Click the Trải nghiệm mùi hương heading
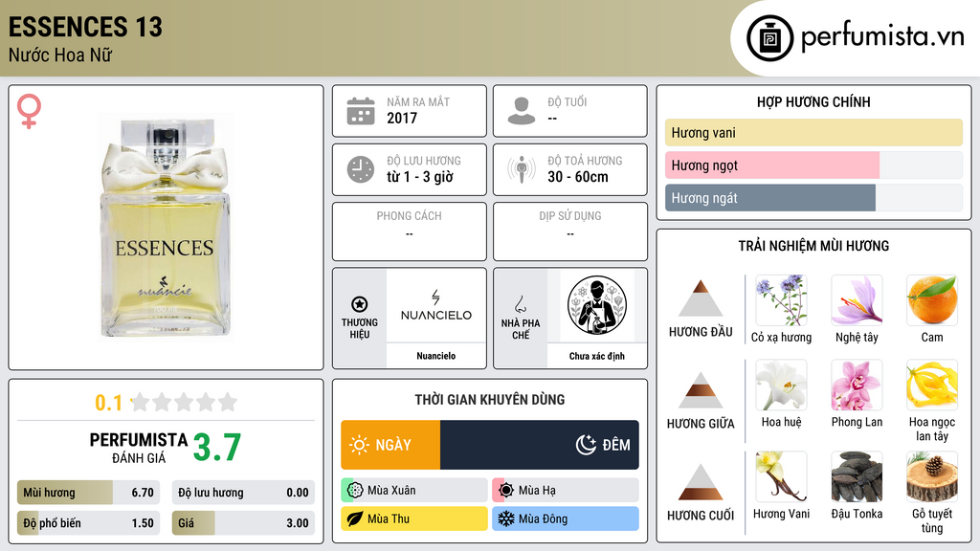Screen dimensions: 980x551 tap(813, 246)
